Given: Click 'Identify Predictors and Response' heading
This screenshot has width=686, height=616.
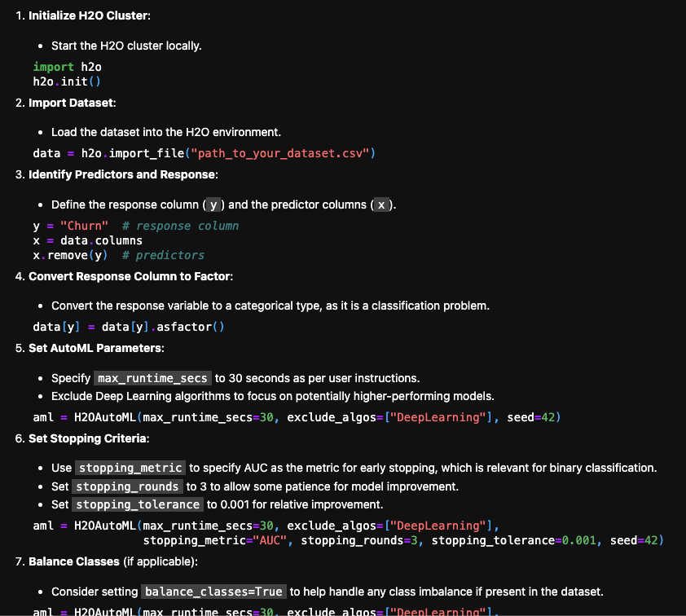Looking at the screenshot, I should coord(122,174).
